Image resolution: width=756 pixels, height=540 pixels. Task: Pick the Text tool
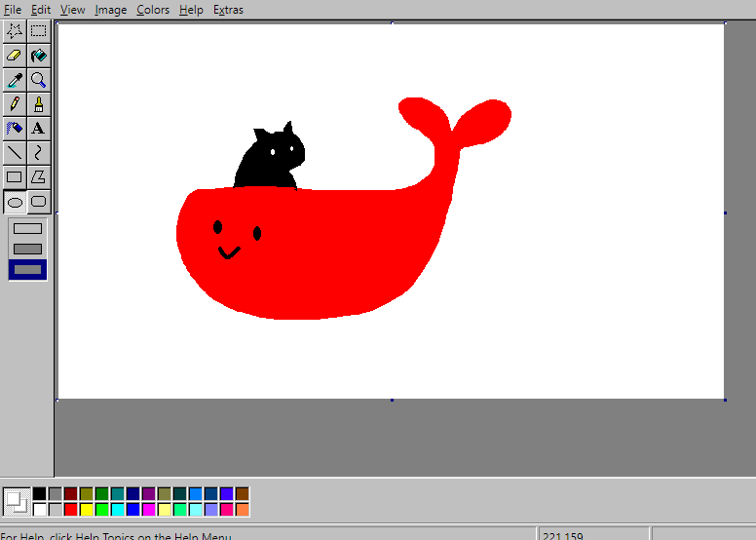coord(39,129)
